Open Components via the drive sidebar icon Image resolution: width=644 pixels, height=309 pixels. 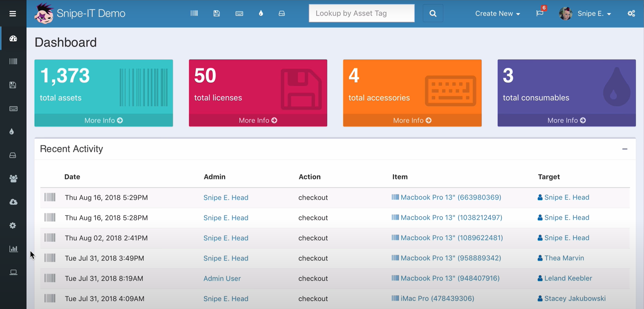pos(13,155)
